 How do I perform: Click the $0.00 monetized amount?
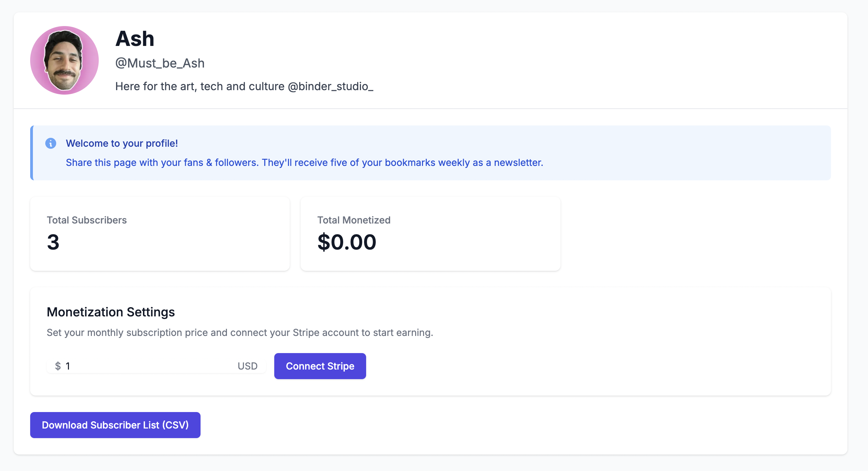click(347, 242)
